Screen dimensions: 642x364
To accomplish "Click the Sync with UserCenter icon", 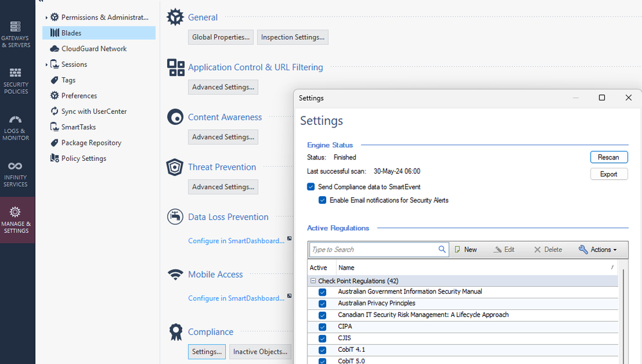I will click(55, 111).
